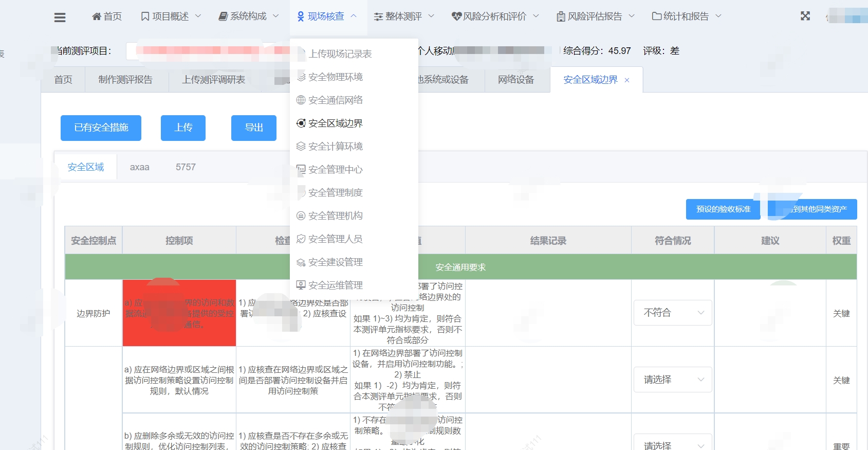868x450 pixels.
Task: Click the screen icon for 安全运维管理
Action: point(301,285)
